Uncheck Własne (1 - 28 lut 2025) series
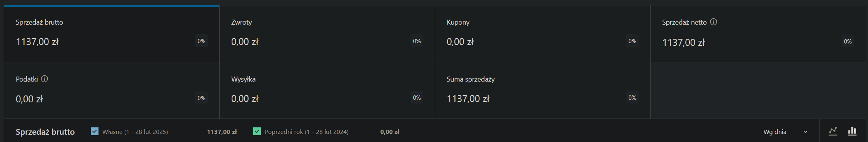The height and width of the screenshot is (142, 868). point(95,131)
